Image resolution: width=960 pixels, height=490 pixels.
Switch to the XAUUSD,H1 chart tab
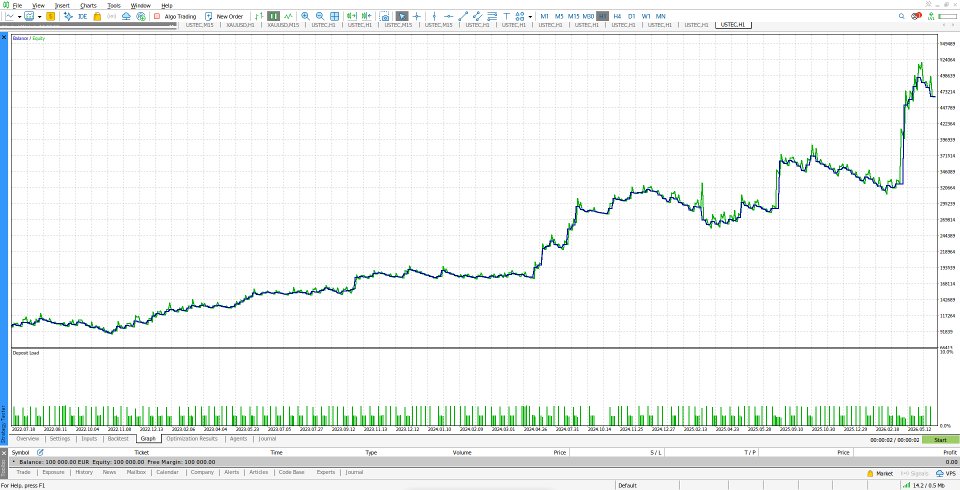point(241,25)
